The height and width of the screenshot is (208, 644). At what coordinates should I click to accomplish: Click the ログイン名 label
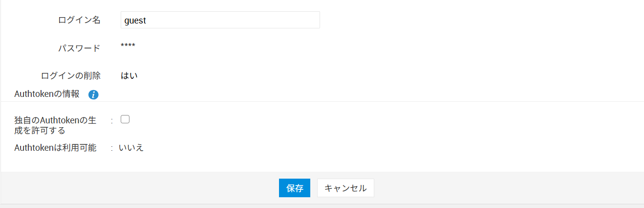tap(79, 20)
